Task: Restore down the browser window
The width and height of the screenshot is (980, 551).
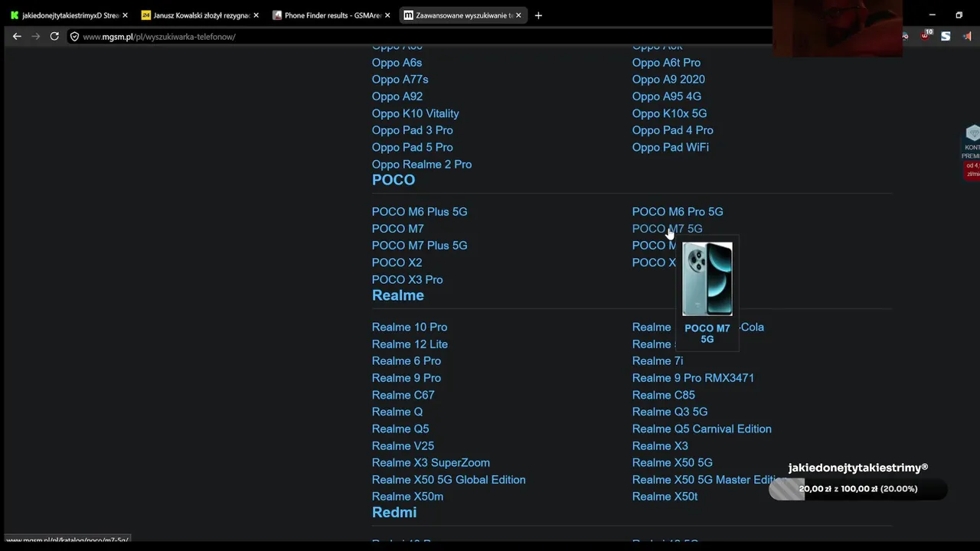Action: [x=959, y=15]
